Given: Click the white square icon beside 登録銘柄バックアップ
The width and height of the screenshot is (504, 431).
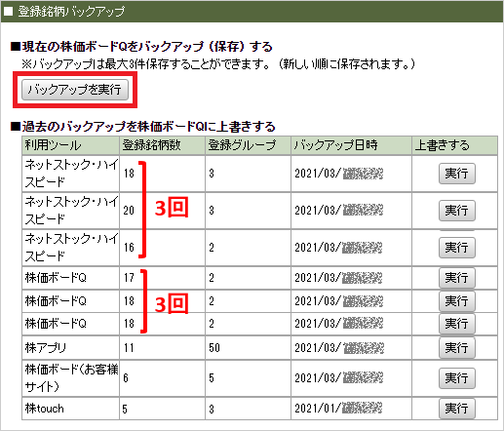Looking at the screenshot, I should [x=8, y=12].
